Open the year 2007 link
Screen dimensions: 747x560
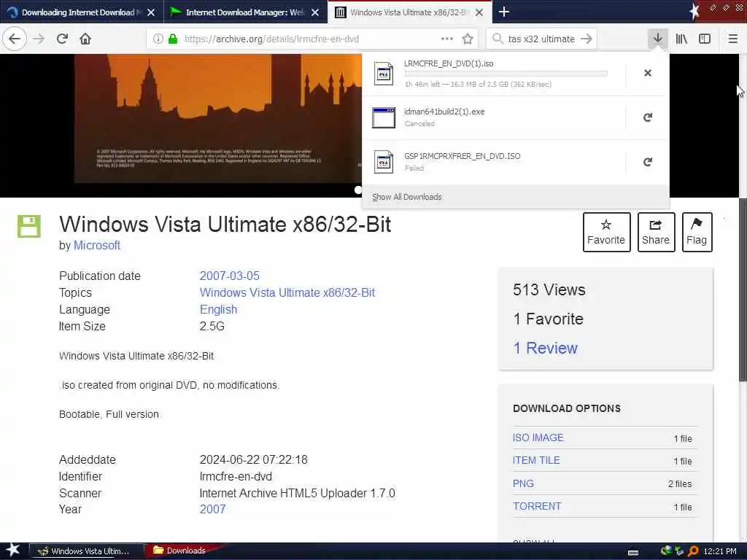(212, 509)
